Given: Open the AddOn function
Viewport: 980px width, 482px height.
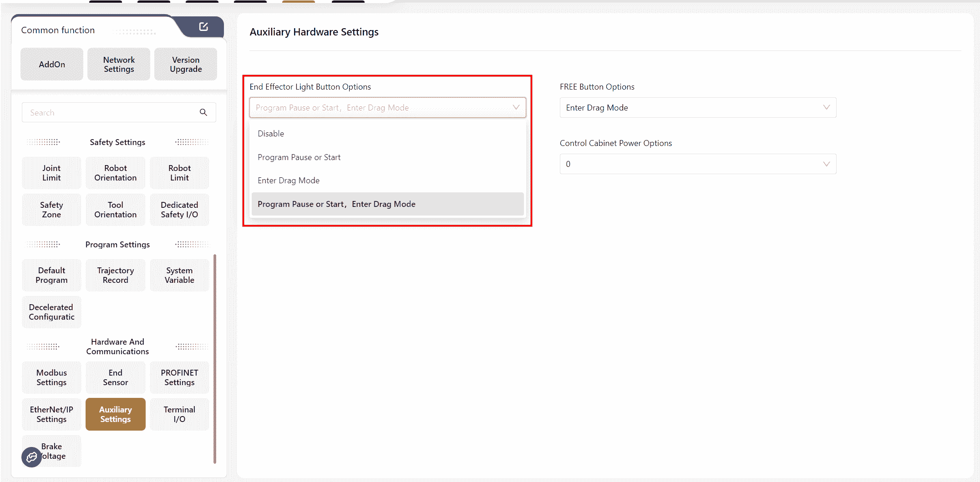Looking at the screenshot, I should [x=52, y=65].
